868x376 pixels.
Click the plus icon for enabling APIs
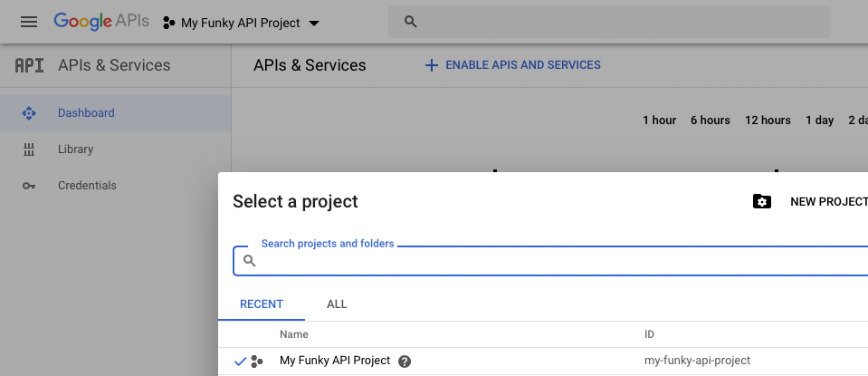point(431,65)
